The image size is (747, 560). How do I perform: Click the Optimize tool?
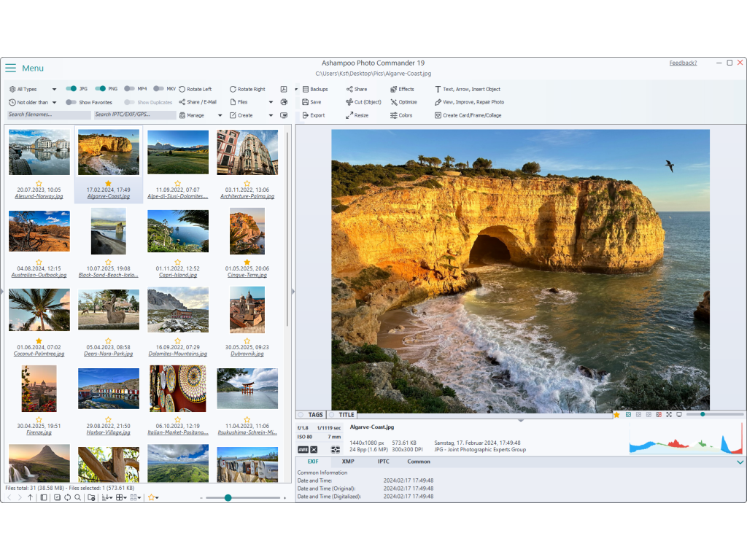click(x=403, y=102)
